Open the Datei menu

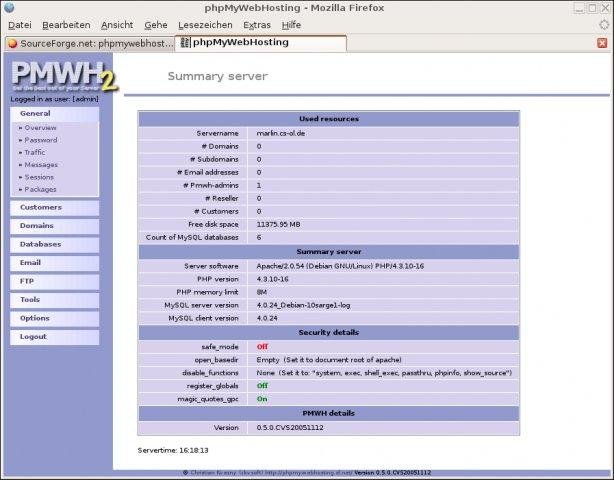coord(20,25)
